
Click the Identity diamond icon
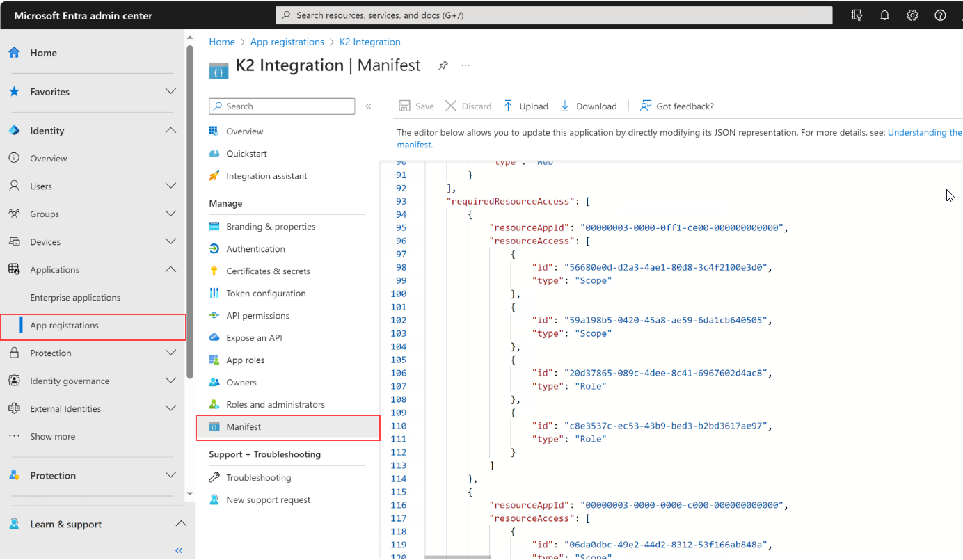[14, 131]
